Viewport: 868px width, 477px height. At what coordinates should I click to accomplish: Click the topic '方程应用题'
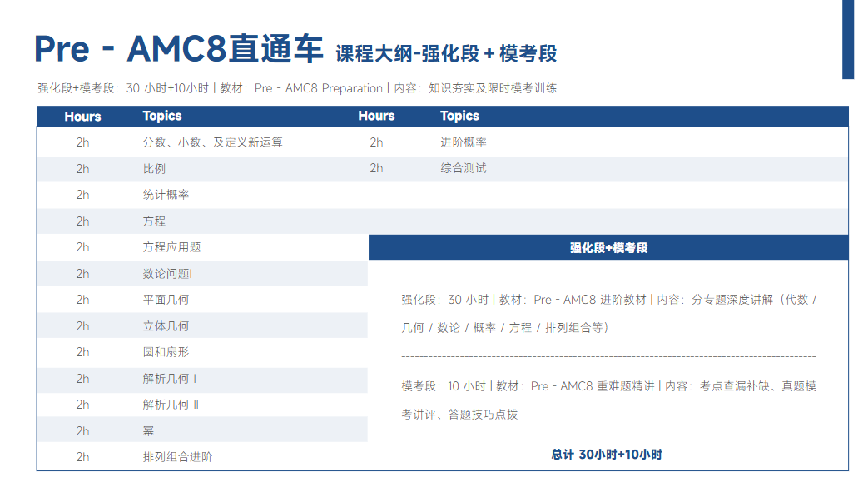tap(171, 247)
